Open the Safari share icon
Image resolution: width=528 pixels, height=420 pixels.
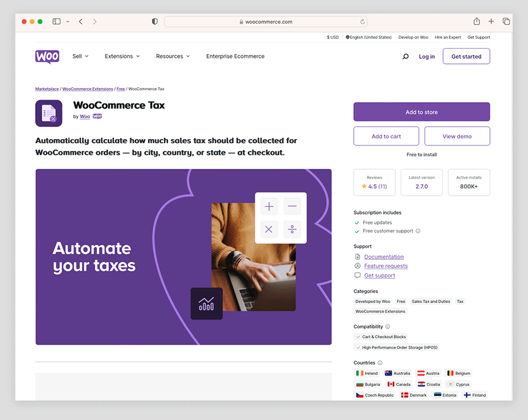(476, 21)
